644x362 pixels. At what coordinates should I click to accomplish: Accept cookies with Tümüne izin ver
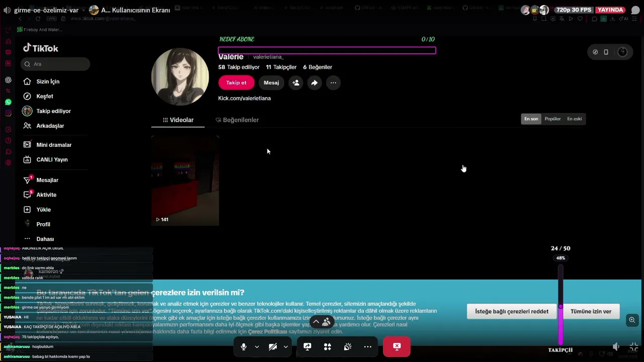point(591,311)
